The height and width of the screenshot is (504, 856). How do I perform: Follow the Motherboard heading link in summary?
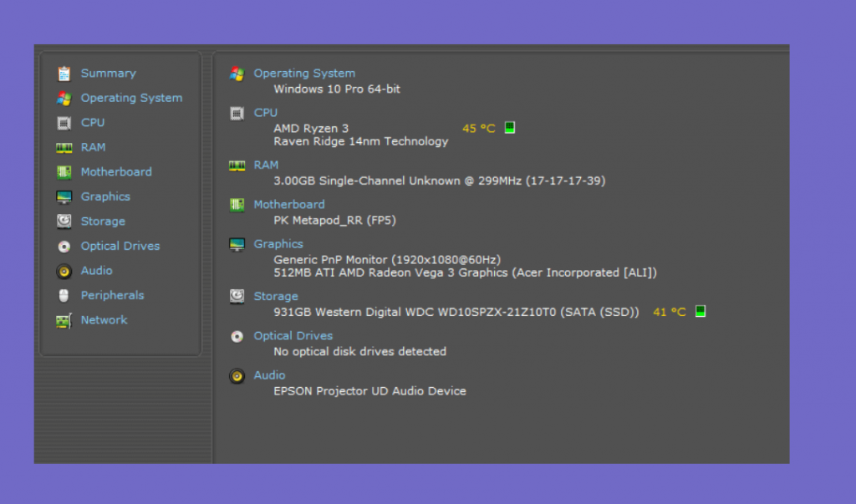288,204
